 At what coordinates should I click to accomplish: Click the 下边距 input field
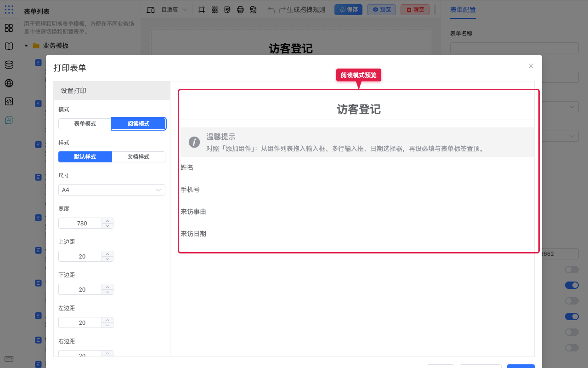coord(80,289)
